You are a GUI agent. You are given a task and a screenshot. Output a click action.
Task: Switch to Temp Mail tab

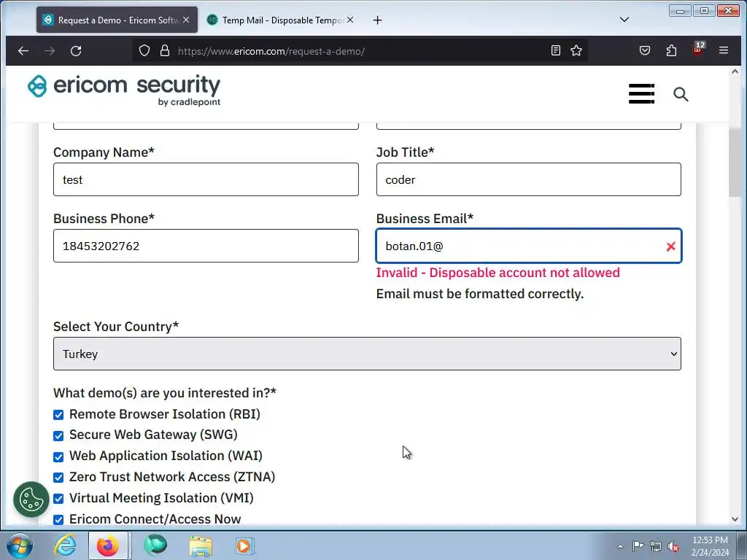click(281, 20)
